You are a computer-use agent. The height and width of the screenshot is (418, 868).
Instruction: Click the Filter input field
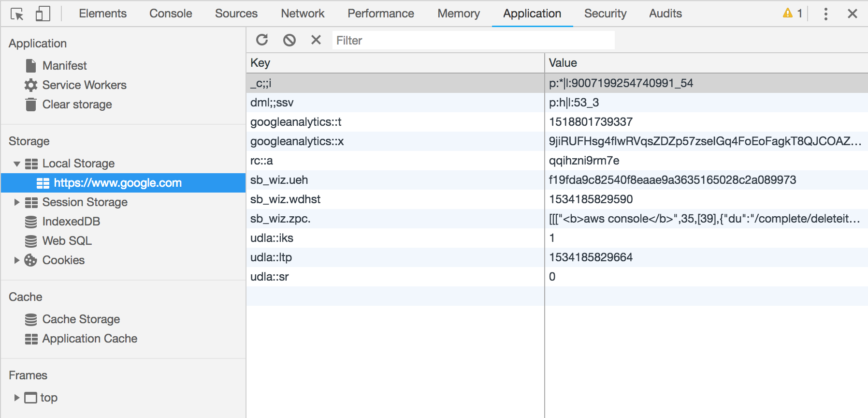pyautogui.click(x=474, y=40)
